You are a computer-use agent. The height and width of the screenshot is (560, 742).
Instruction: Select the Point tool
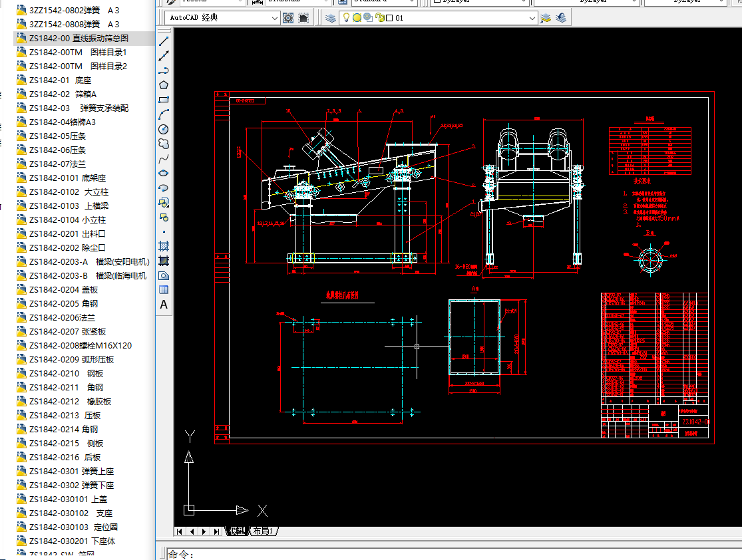pyautogui.click(x=164, y=231)
